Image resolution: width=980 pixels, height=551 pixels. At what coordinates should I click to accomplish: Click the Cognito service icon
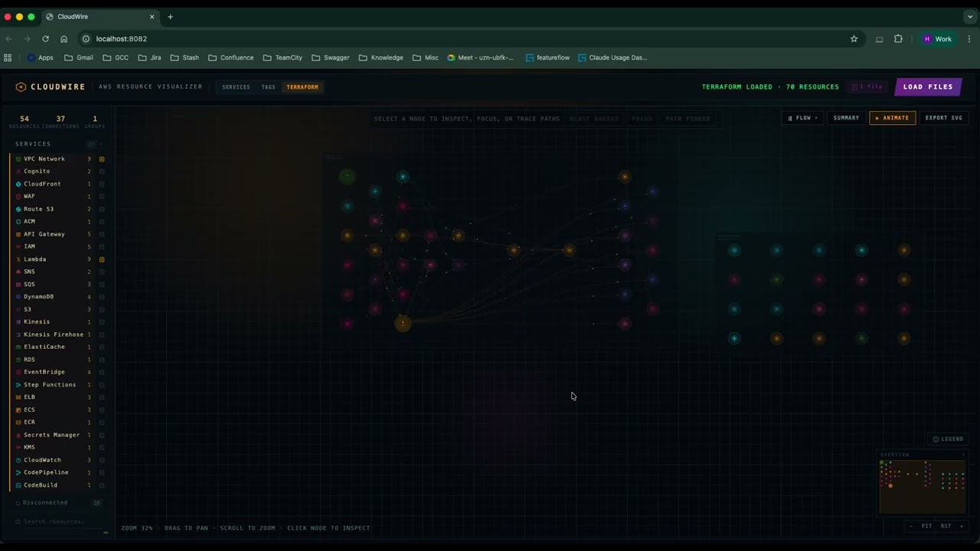[18, 171]
